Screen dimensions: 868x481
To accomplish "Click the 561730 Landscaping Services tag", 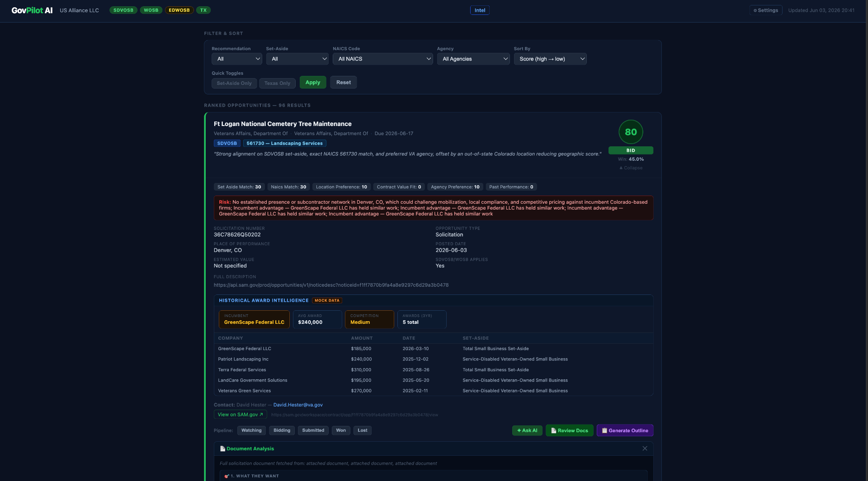I will tap(285, 143).
